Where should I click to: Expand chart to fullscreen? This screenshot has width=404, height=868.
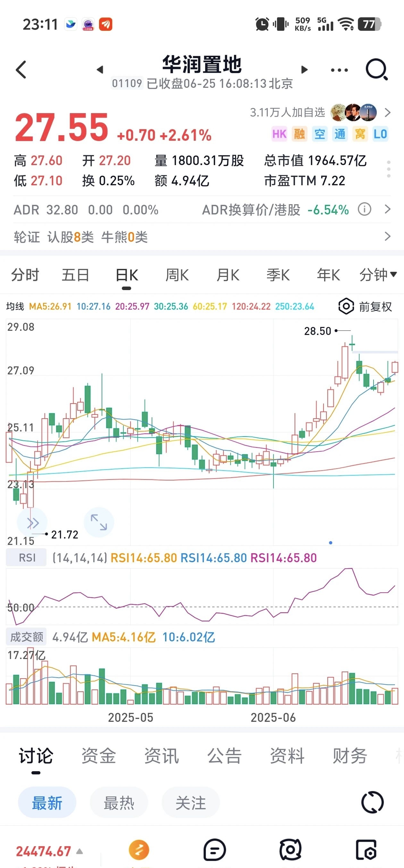[x=99, y=522]
